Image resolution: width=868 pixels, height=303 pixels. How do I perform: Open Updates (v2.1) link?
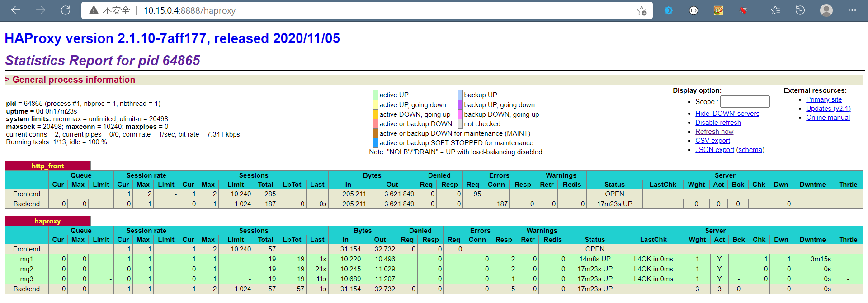pos(828,109)
